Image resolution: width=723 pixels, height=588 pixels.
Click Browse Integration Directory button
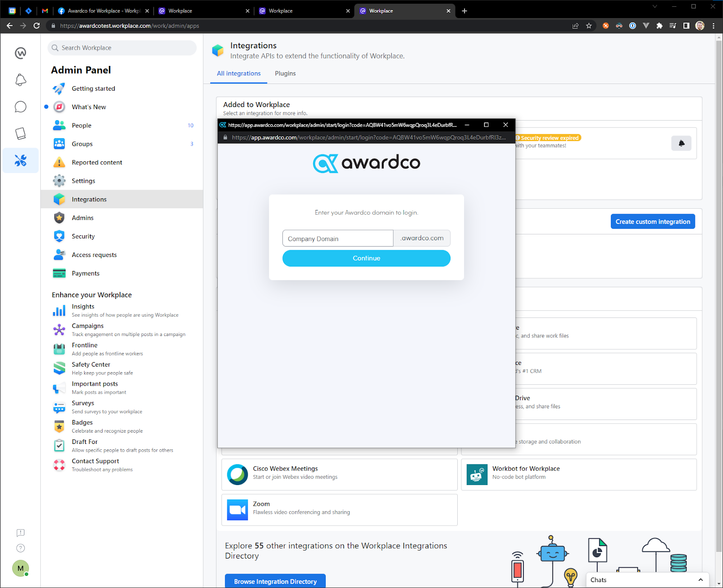click(275, 581)
